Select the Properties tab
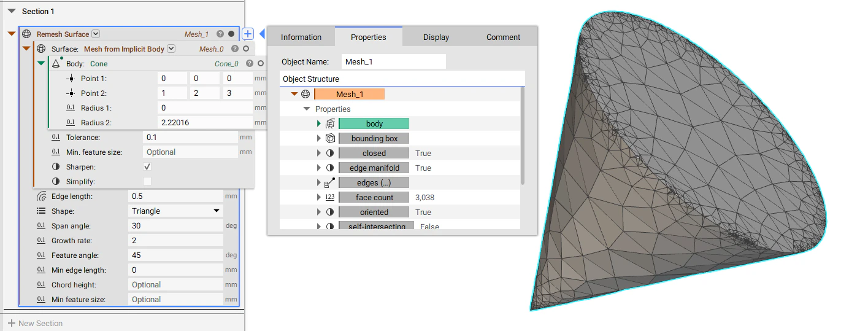The width and height of the screenshot is (868, 331). [x=369, y=37]
